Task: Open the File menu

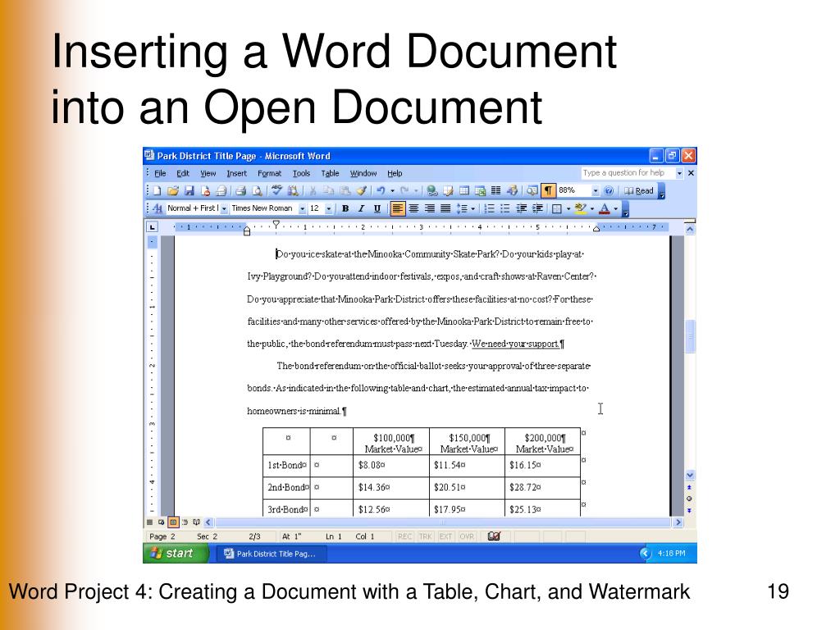Action: click(160, 173)
